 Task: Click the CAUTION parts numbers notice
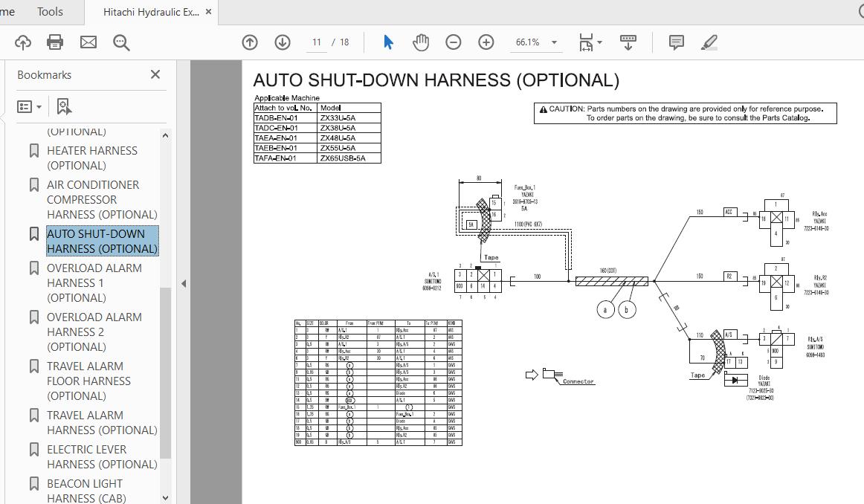point(685,113)
